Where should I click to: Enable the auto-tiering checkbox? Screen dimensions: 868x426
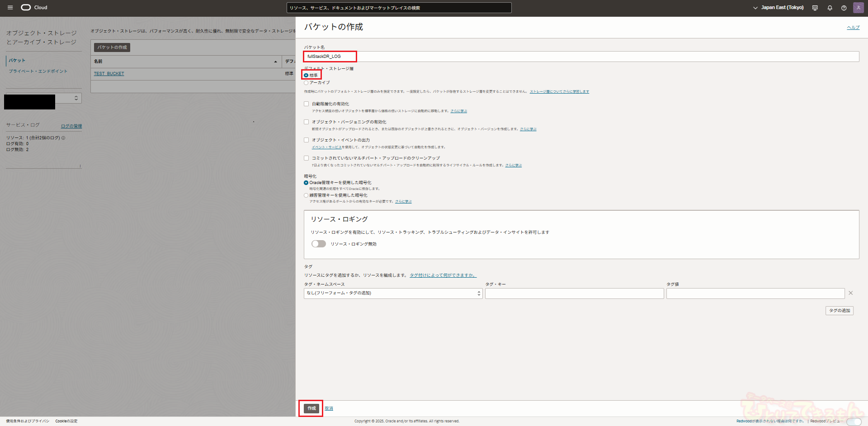[307, 104]
